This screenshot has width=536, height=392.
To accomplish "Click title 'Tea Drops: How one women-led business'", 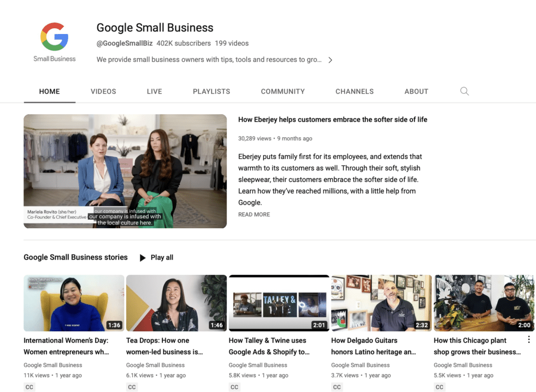I will pyautogui.click(x=164, y=346).
